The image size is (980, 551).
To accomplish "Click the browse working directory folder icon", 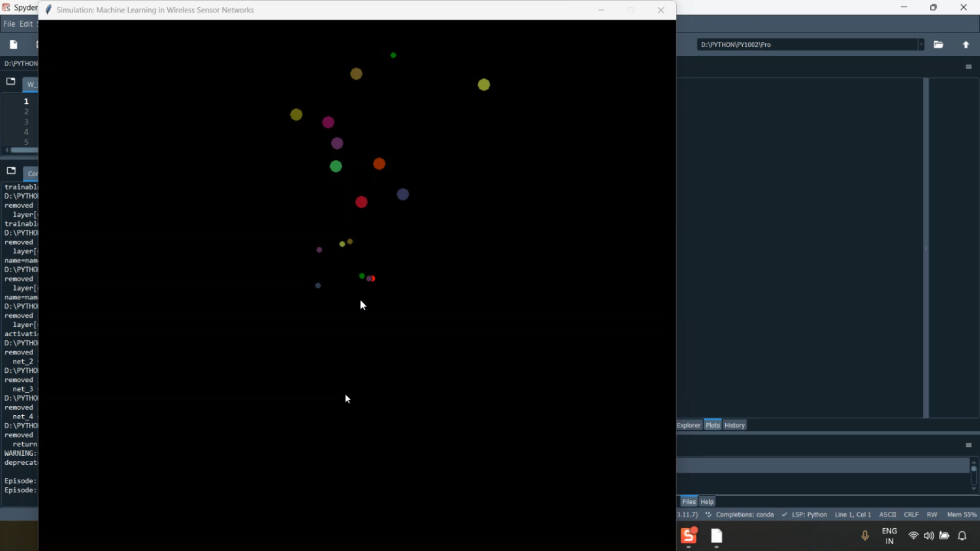I will (x=938, y=44).
